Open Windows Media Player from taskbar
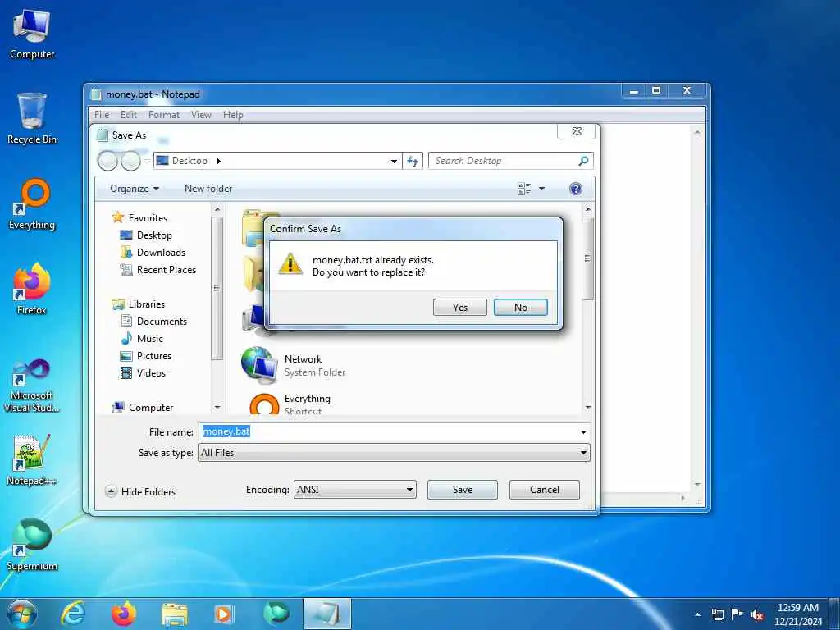 pyautogui.click(x=224, y=614)
